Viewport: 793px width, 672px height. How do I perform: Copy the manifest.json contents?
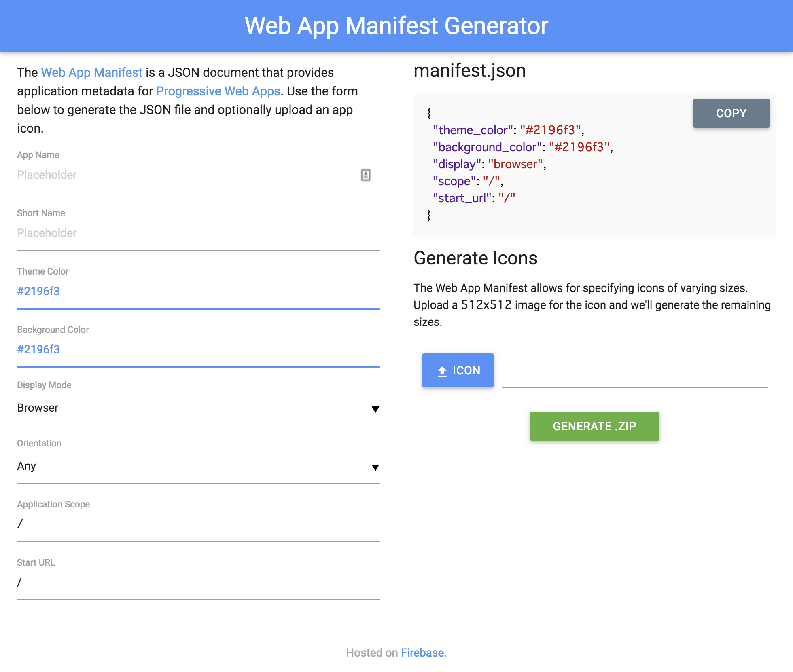[x=731, y=113]
